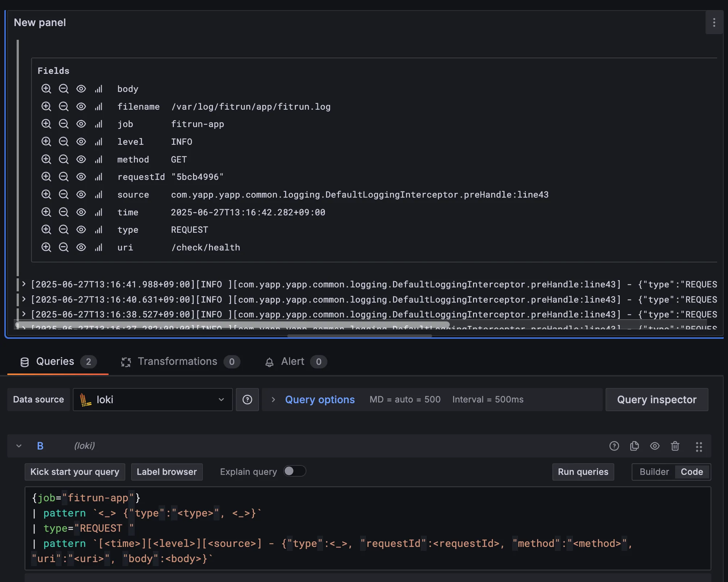728x582 pixels.
Task: Click filter-for-value icon on the job field
Action: (x=46, y=124)
